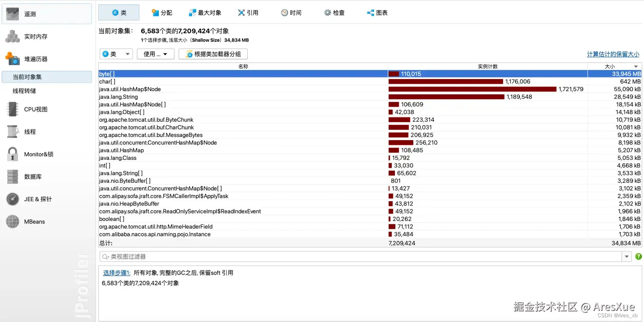
Task: Click the java.lang.String instance count bar
Action: (x=447, y=97)
